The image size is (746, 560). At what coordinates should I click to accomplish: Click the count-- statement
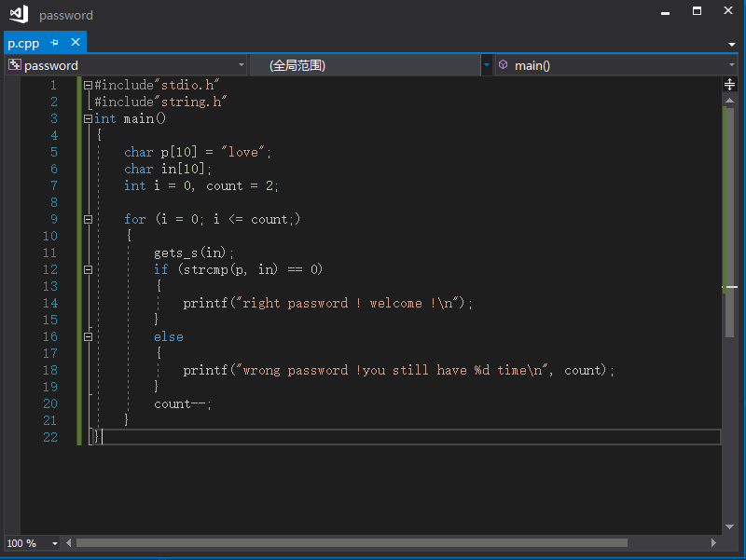coord(182,404)
